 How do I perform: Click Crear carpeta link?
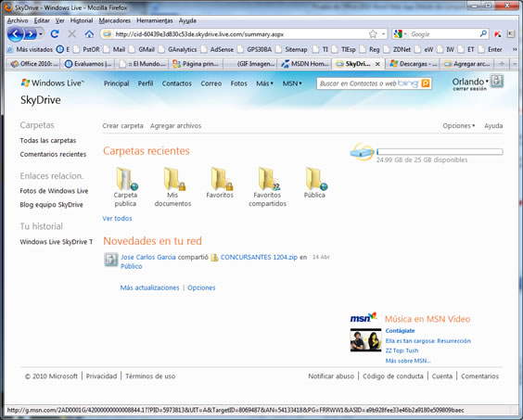point(122,126)
